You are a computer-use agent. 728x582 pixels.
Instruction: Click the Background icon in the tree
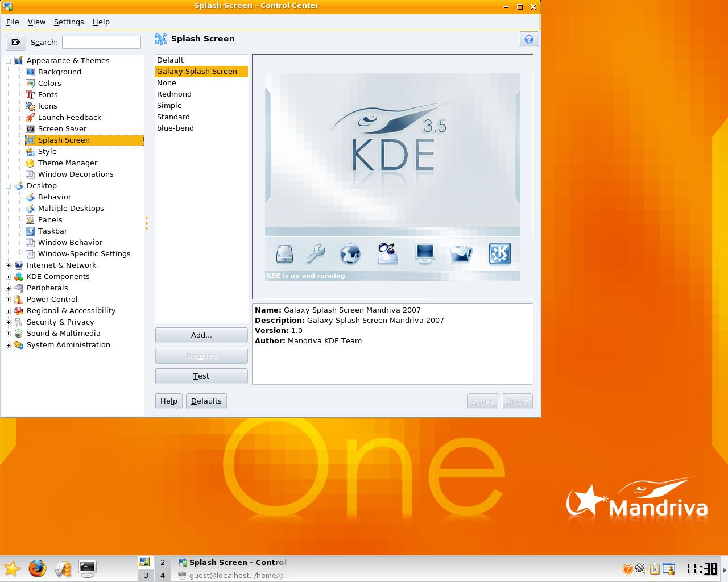30,72
